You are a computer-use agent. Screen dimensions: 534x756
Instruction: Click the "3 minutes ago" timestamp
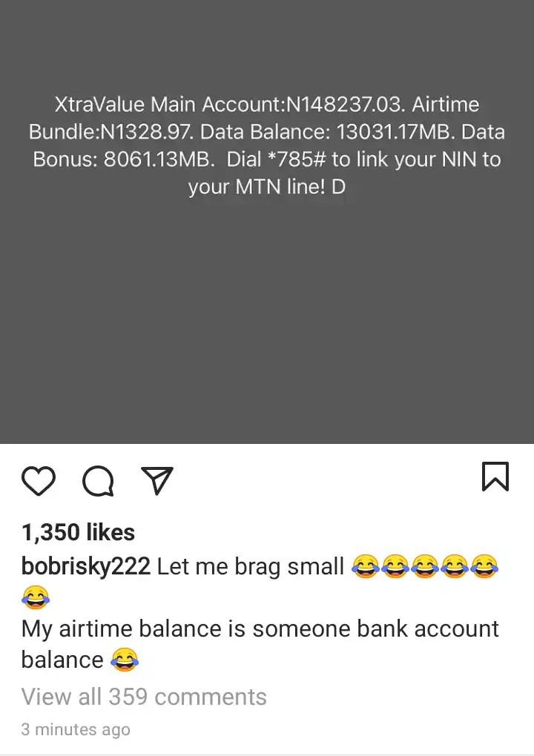[x=76, y=729]
